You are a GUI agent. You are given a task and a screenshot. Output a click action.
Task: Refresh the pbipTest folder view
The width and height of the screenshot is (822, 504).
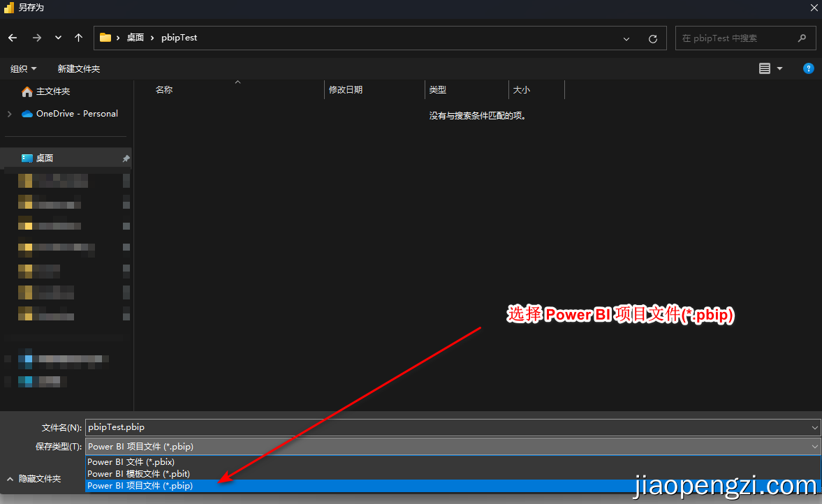653,38
